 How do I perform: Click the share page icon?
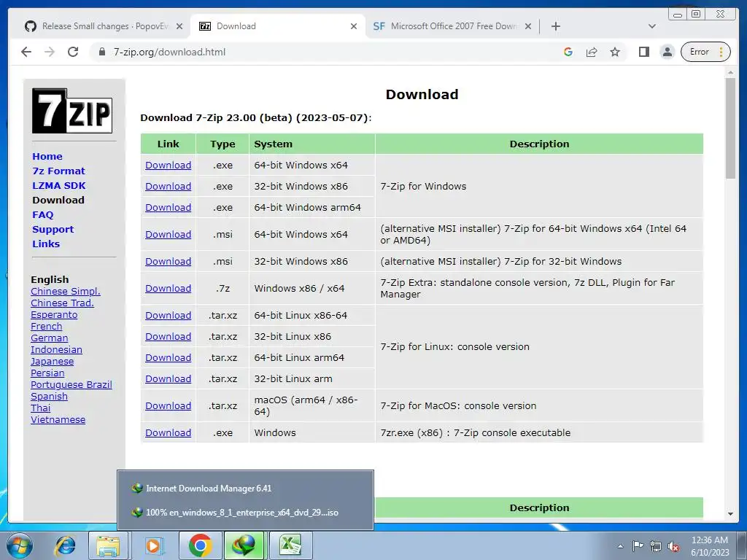pyautogui.click(x=592, y=52)
